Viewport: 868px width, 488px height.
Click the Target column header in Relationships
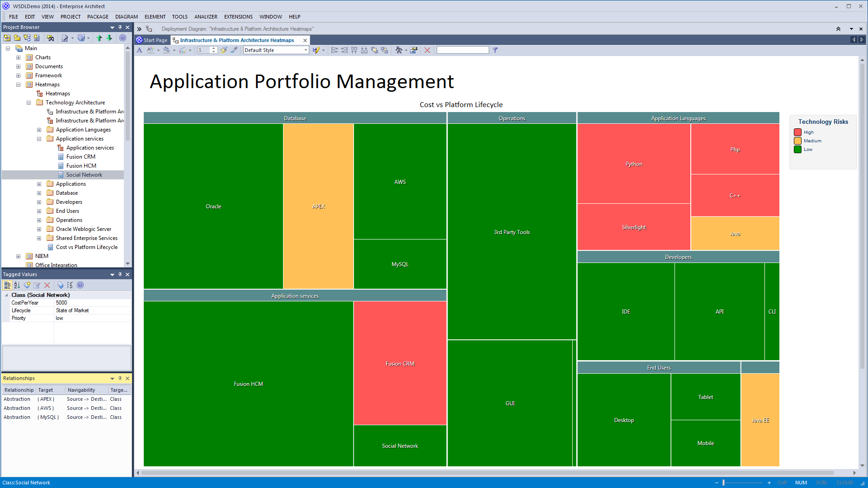[46, 390]
